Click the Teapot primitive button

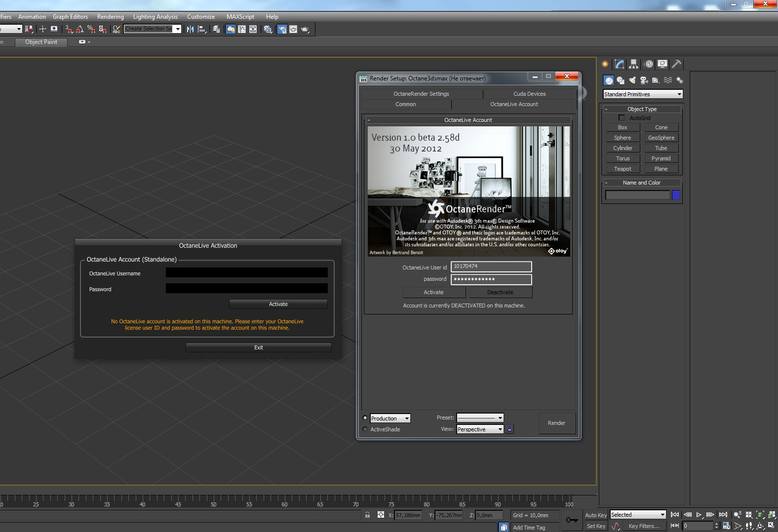tap(622, 169)
